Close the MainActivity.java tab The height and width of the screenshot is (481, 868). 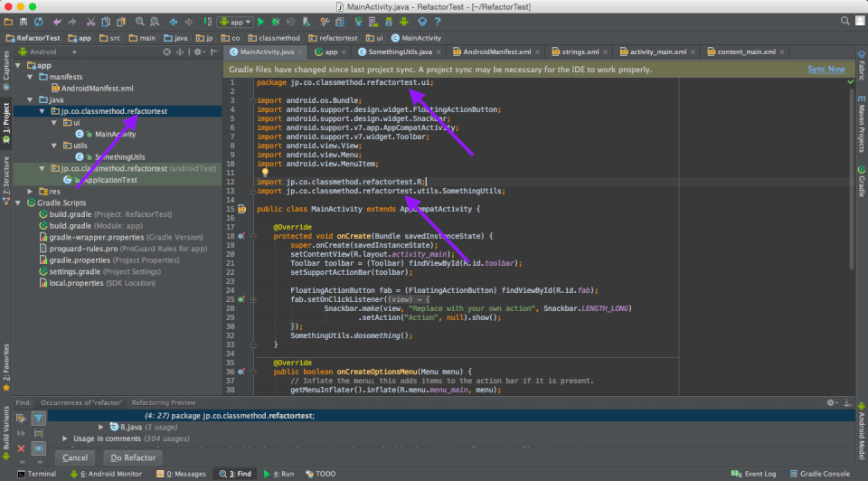tap(300, 52)
